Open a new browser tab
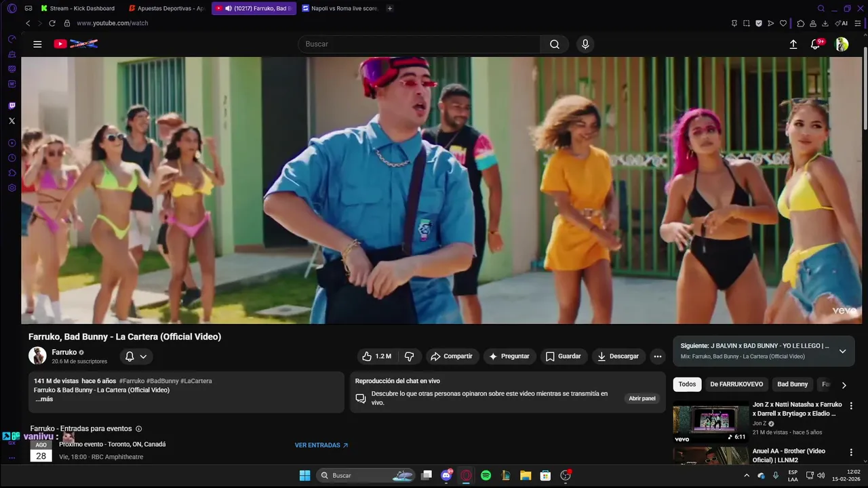Screen dimensions: 868x488 (390, 8)
